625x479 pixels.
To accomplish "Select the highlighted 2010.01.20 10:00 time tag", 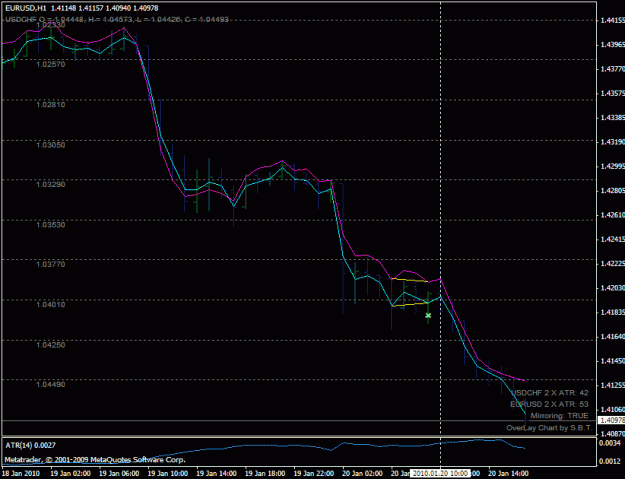I will [440, 473].
